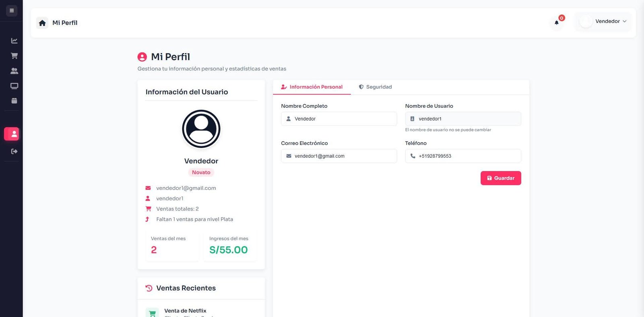Screen dimensions: 644x317
Task: Click the logout icon in sidebar
Action: (x=14, y=151)
